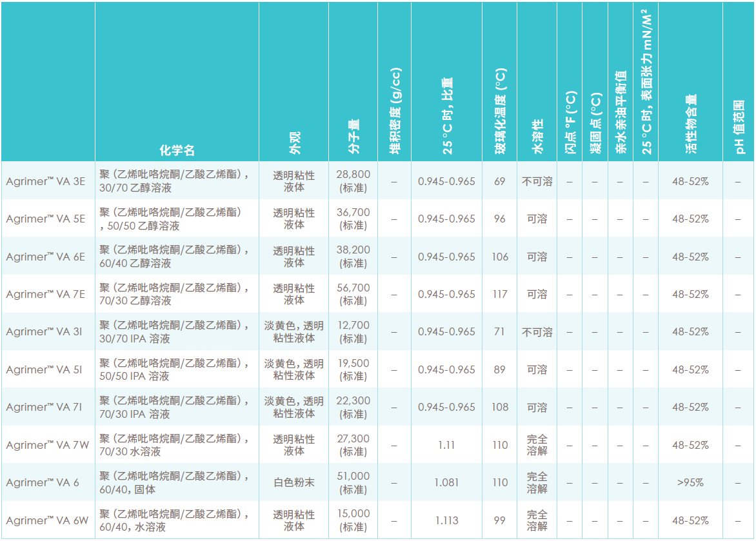Select the 外观 column header
Image resolution: width=756 pixels, height=541 pixels.
(x=295, y=143)
